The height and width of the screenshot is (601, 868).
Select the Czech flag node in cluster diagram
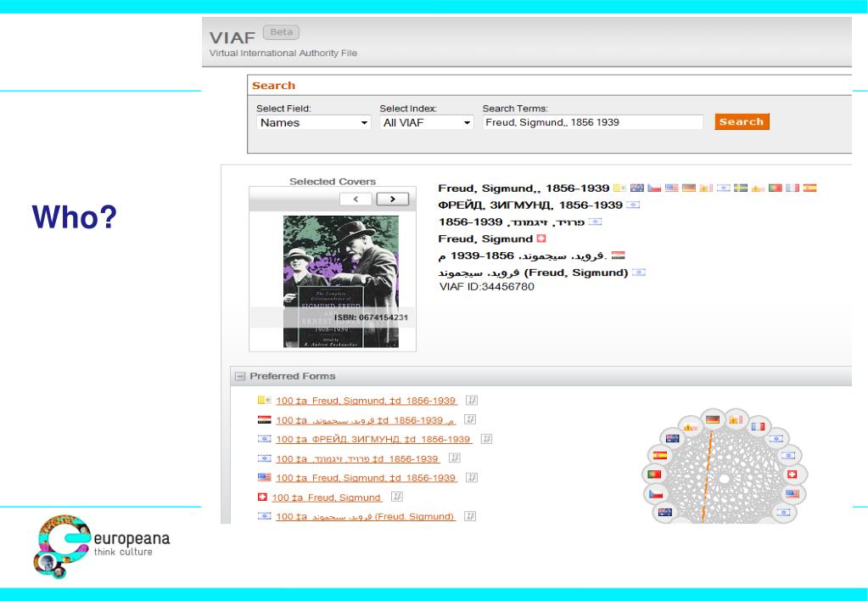pos(656,494)
